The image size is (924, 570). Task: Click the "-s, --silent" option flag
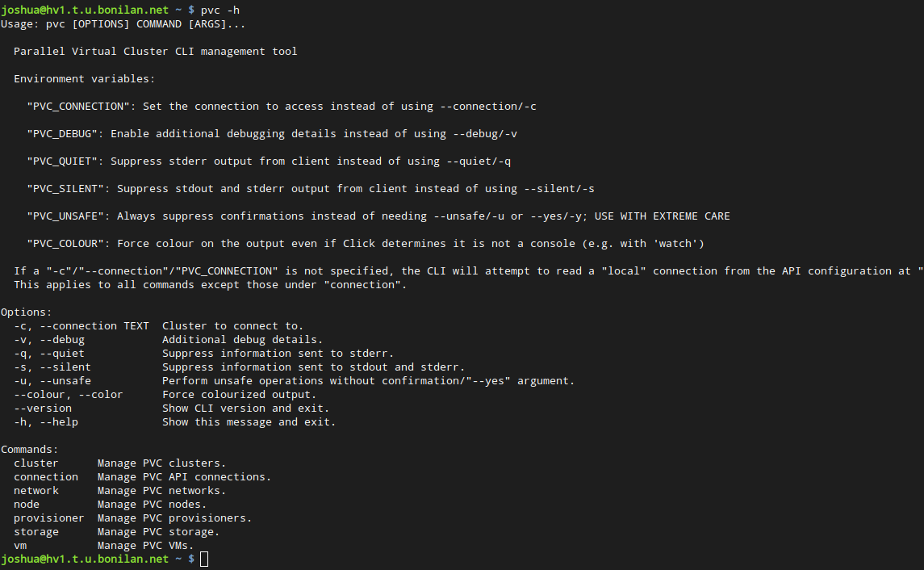click(x=52, y=367)
